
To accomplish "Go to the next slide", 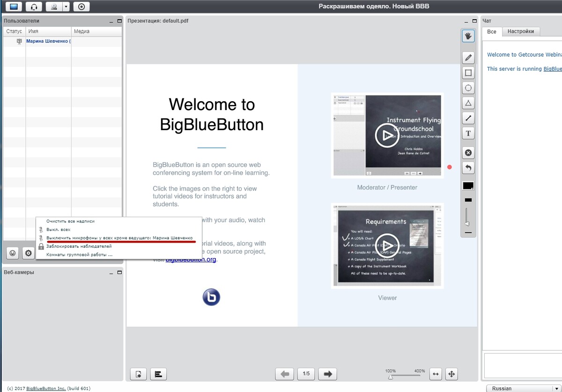I will 328,374.
